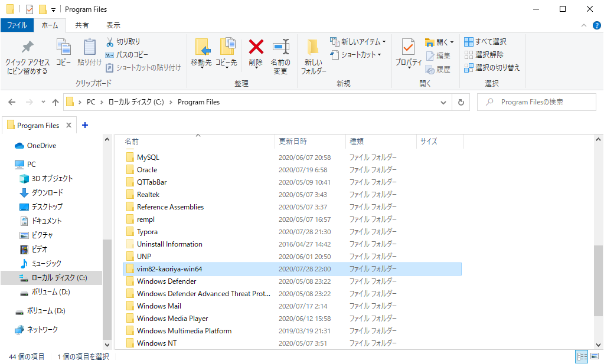
Task: Click the Refresh button
Action: point(461,102)
